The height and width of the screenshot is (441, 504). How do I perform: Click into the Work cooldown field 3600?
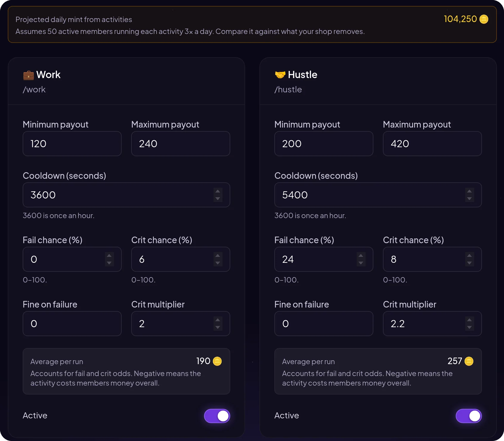[126, 195]
